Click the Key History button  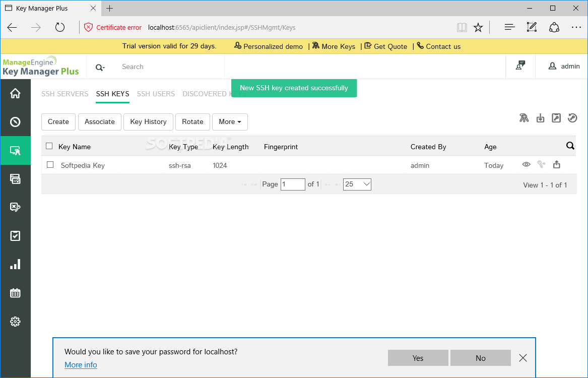pyautogui.click(x=148, y=122)
